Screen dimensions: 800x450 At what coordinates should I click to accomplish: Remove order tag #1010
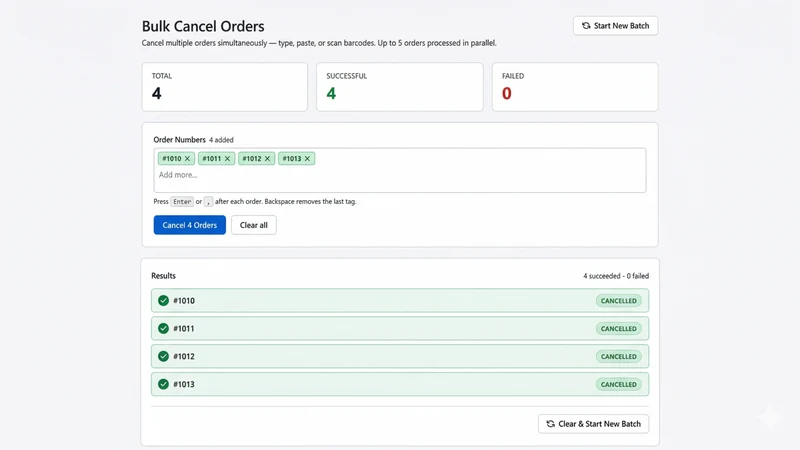coord(187,159)
